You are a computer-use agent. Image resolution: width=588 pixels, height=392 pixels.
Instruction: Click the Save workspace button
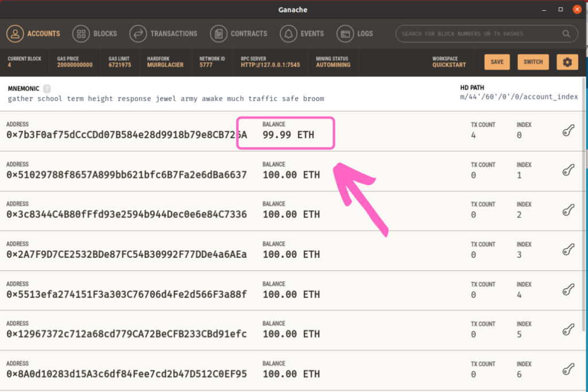pos(497,62)
